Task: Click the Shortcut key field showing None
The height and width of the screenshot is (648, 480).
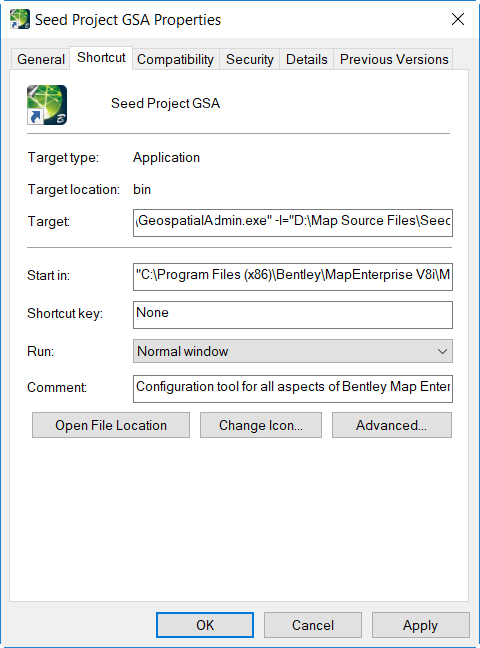Action: click(293, 315)
